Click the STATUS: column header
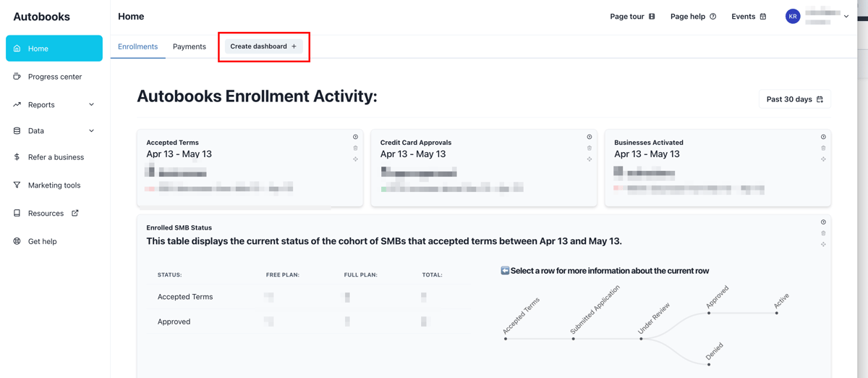 coord(169,275)
